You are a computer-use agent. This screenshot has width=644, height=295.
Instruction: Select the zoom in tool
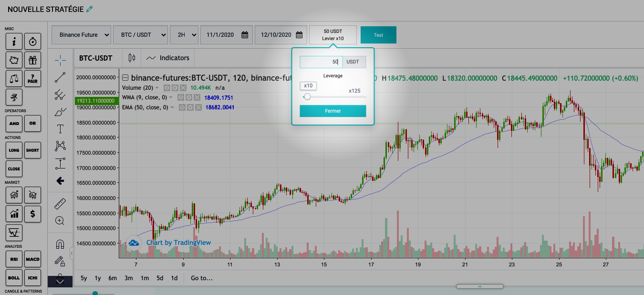click(60, 221)
